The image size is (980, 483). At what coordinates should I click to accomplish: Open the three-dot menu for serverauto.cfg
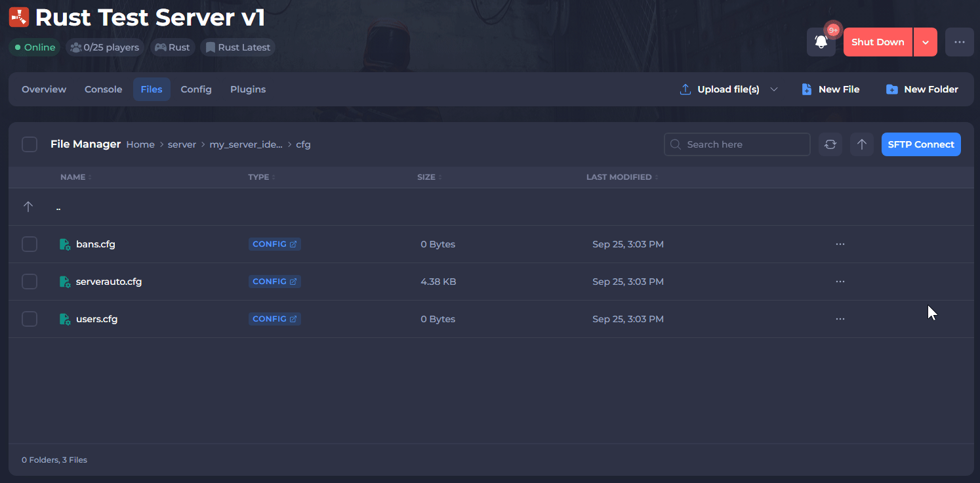[840, 282]
